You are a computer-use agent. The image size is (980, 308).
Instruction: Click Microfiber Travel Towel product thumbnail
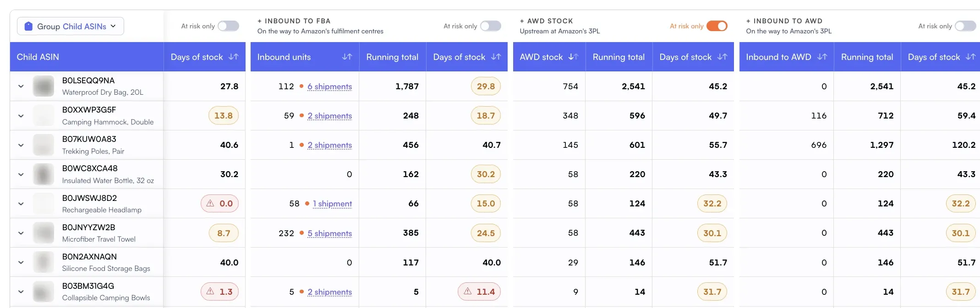click(x=44, y=233)
